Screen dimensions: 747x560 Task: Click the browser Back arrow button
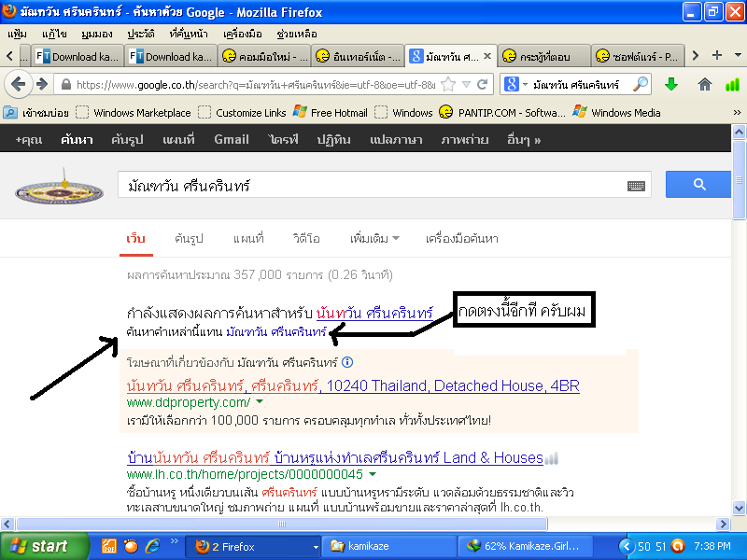18,85
